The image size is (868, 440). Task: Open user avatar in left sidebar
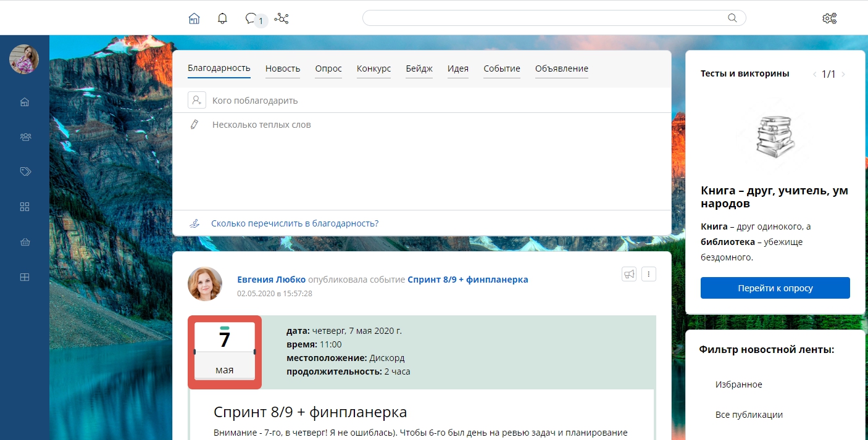point(24,60)
